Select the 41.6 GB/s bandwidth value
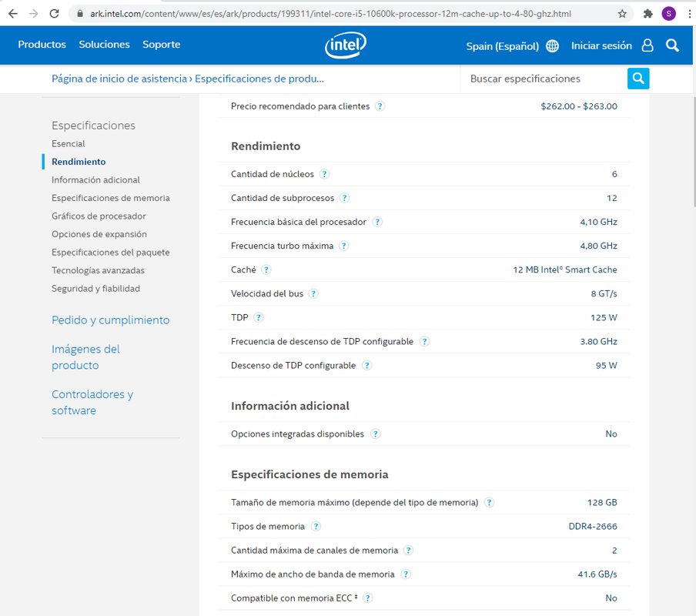696x616 pixels. pos(597,574)
